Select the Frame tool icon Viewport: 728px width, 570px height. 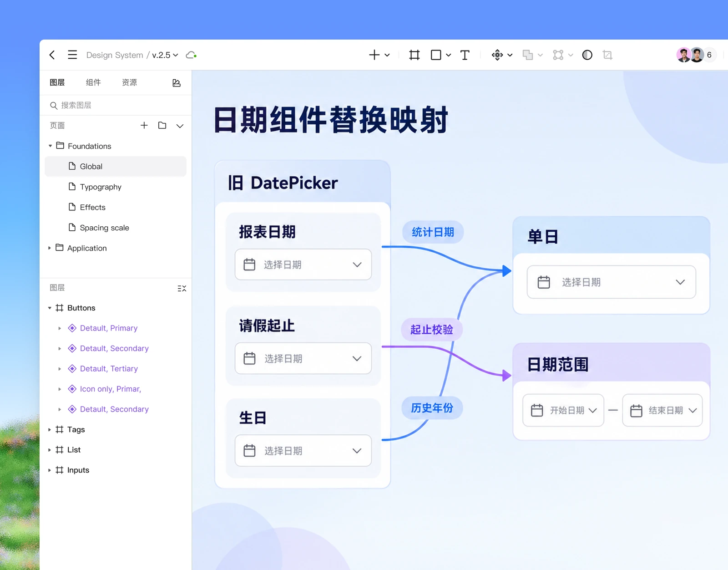click(x=414, y=55)
